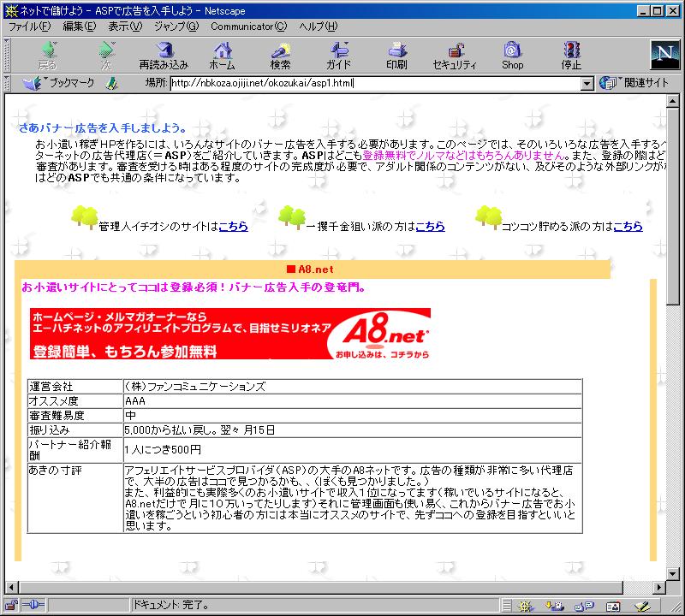This screenshot has height=616, width=685.
Task: Click inside the 場所 URL address field
Action: coord(375,83)
